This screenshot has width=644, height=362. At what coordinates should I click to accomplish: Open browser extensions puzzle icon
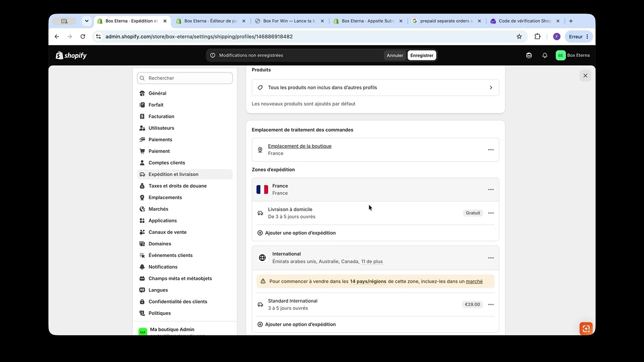(x=537, y=37)
